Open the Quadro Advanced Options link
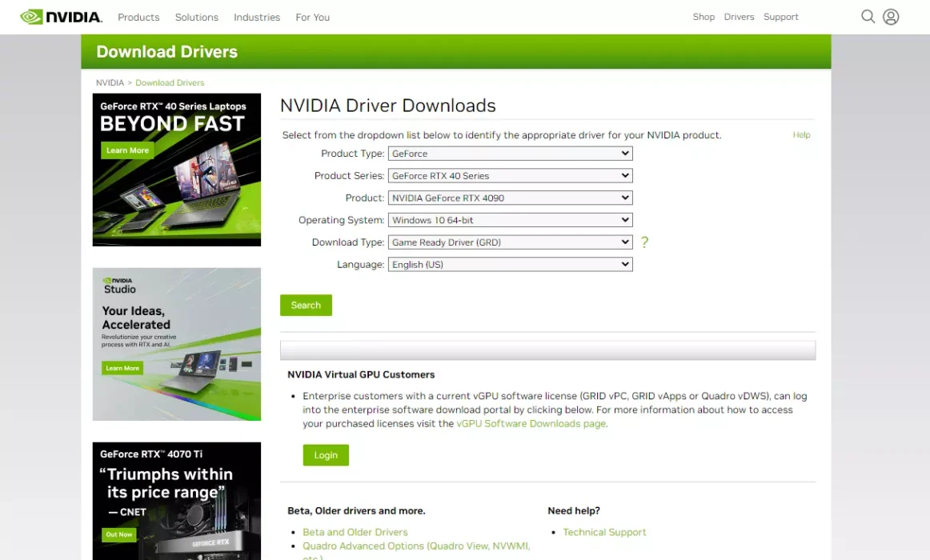 point(416,546)
